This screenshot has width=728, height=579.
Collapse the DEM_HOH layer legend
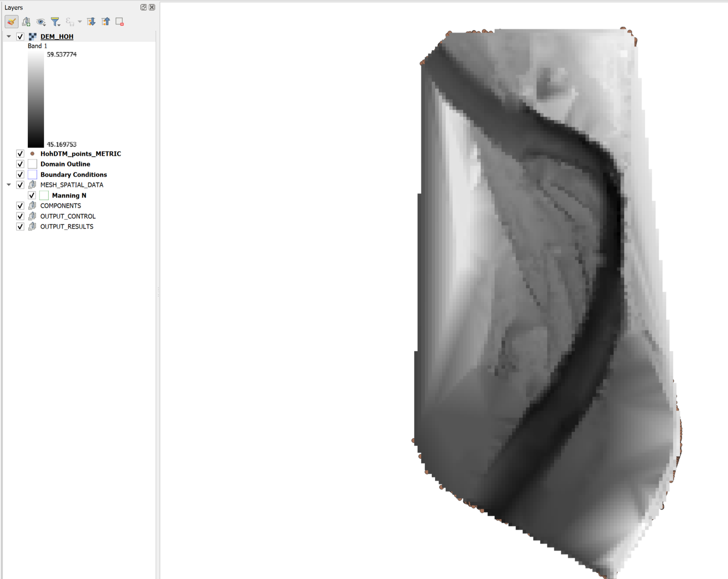9,36
